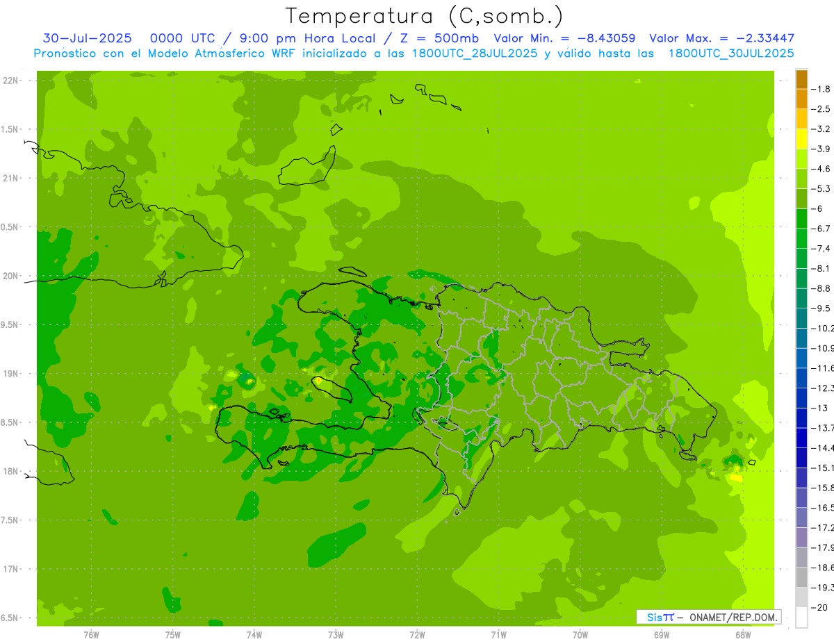Image resolution: width=834 pixels, height=644 pixels.
Task: Click the '74W' longitude label
Action: tap(254, 634)
